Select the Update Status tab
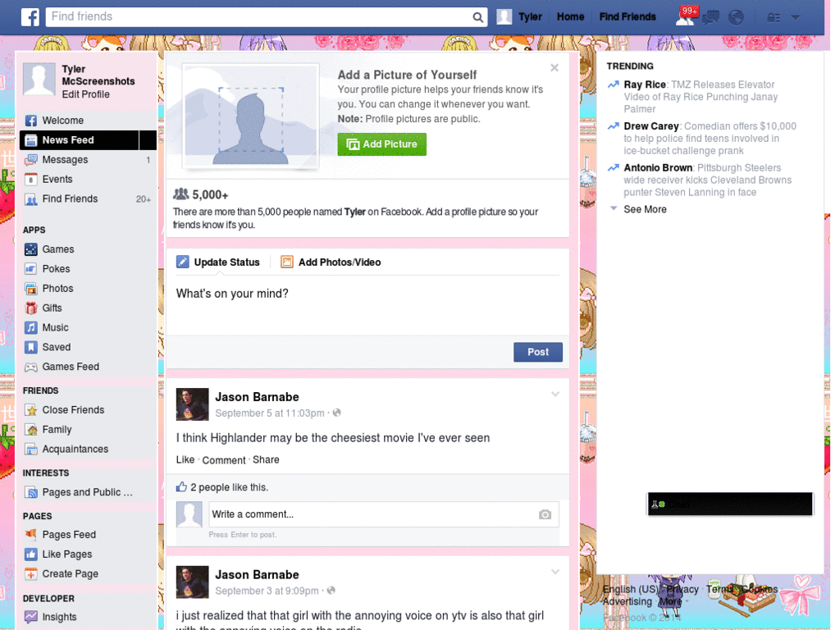 coord(218,262)
